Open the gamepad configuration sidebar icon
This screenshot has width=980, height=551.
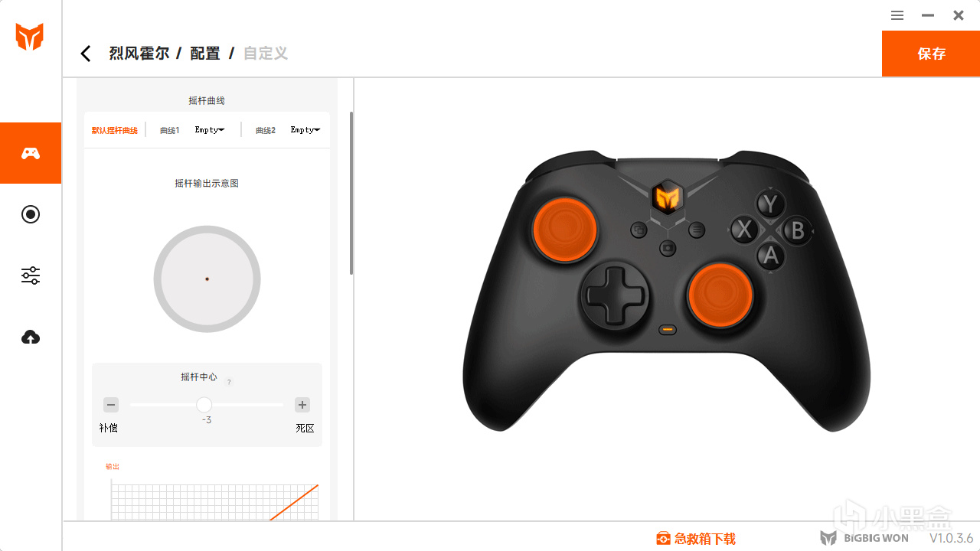tap(31, 153)
